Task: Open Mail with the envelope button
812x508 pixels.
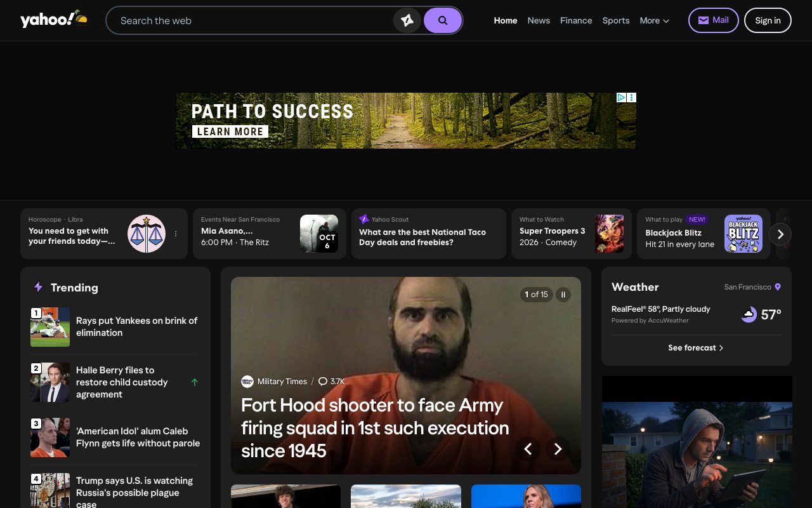Action: pos(714,20)
